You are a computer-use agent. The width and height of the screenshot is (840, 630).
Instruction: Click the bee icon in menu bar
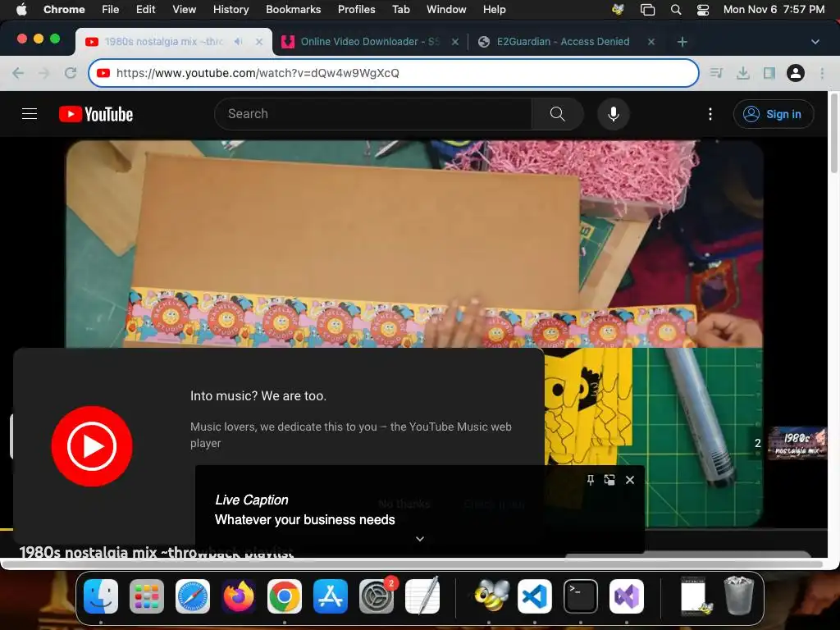(x=618, y=9)
